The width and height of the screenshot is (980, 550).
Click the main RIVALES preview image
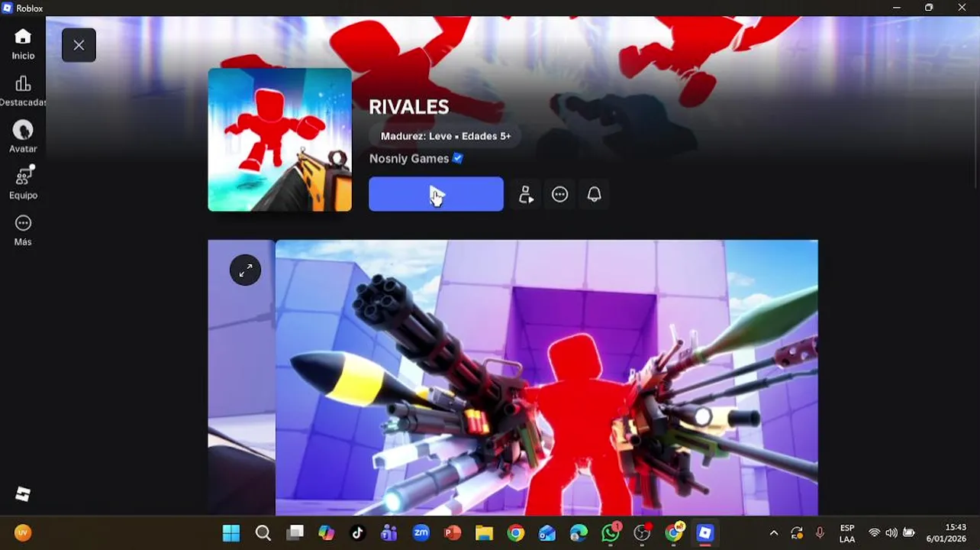[x=546, y=378]
